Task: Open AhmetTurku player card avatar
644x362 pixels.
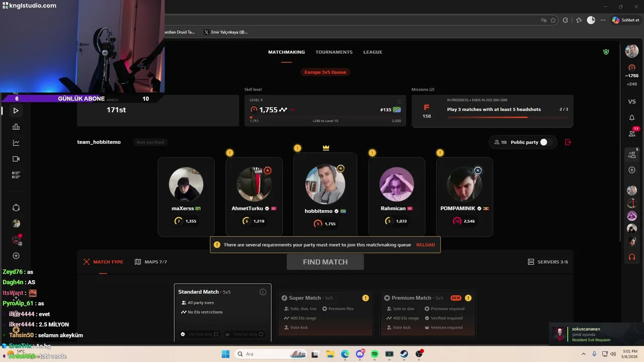Action: [254, 185]
